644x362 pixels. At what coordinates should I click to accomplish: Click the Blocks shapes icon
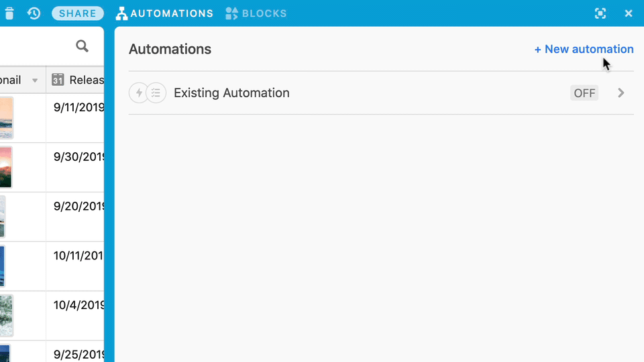click(231, 13)
